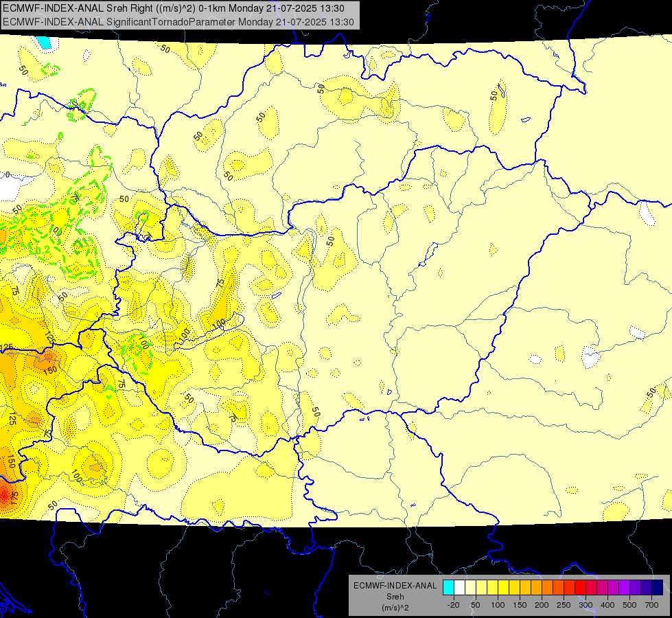The width and height of the screenshot is (672, 618).
Task: Click the '150' legend scale value
Action: click(520, 605)
